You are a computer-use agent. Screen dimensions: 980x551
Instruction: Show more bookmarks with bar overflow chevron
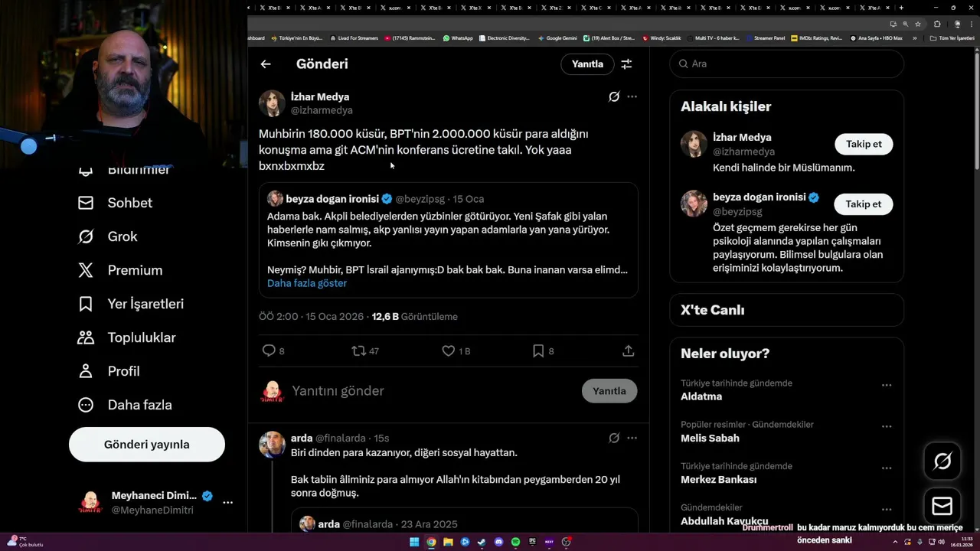coord(914,37)
